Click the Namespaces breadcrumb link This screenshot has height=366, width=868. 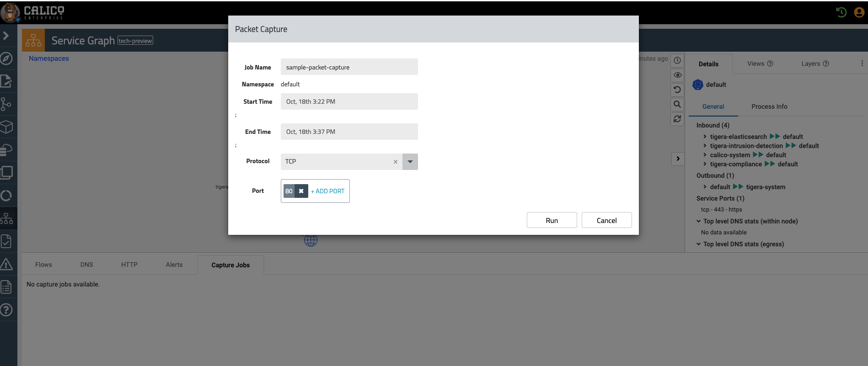point(49,58)
